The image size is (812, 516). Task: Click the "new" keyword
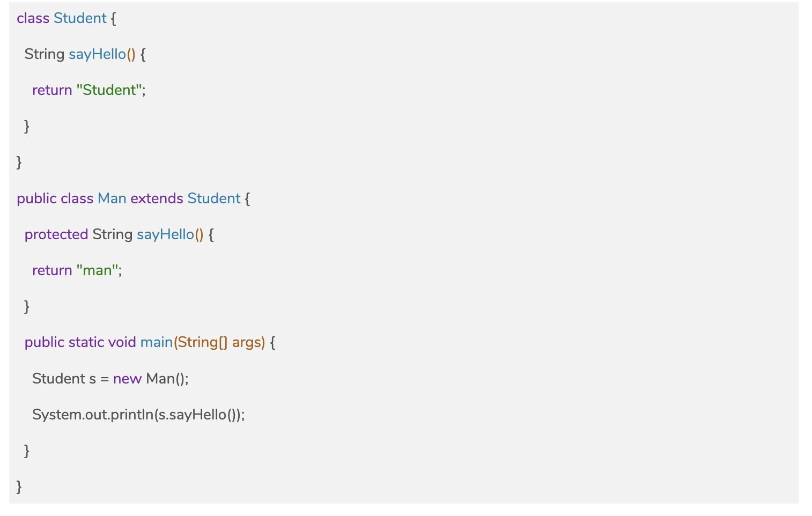pyautogui.click(x=127, y=379)
